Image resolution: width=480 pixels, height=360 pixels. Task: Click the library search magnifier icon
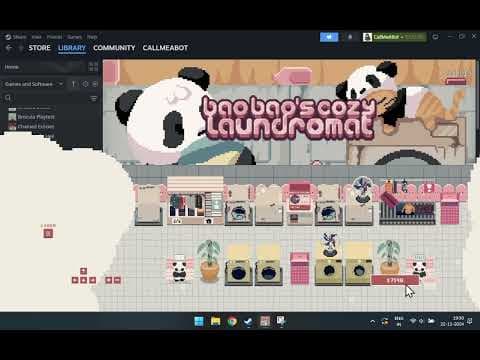8,98
